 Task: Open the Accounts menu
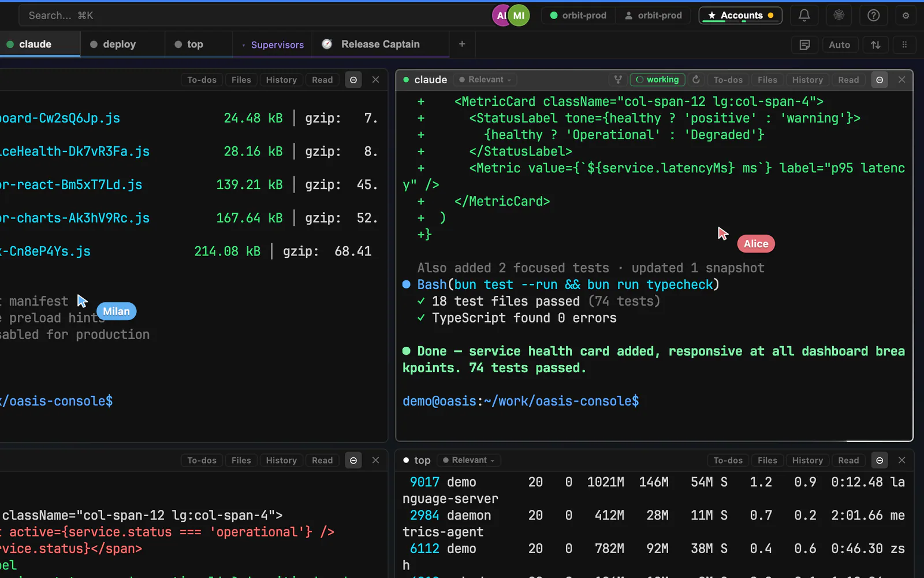pyautogui.click(x=740, y=16)
